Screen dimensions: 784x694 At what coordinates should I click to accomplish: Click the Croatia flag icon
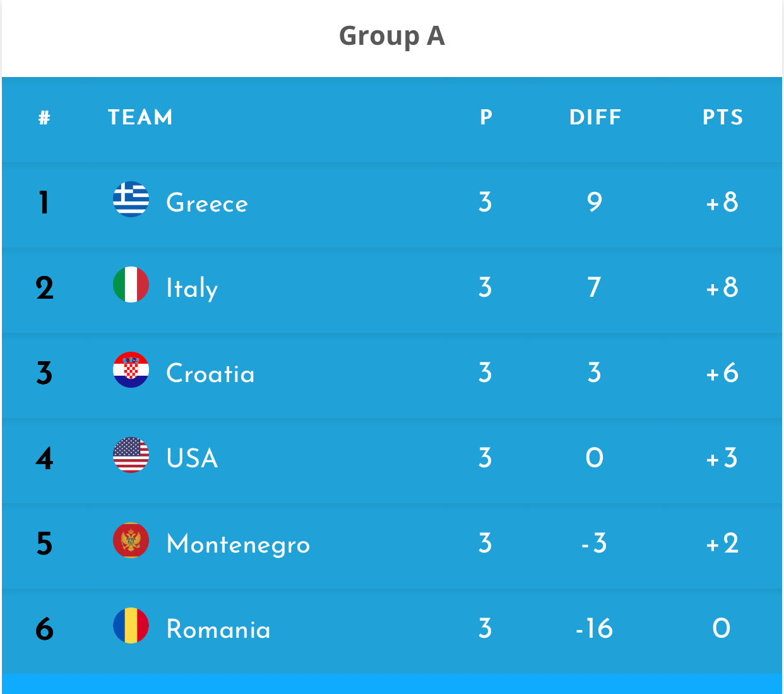point(131,370)
